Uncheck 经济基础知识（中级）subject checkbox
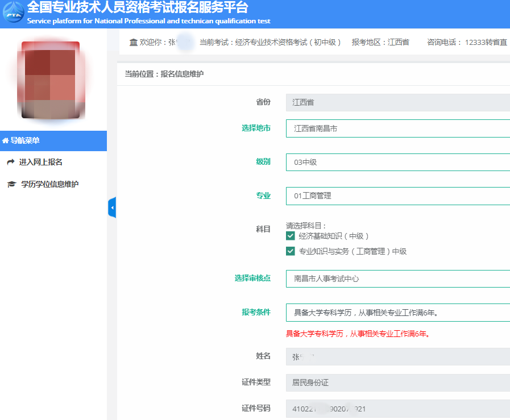The height and width of the screenshot is (420, 510). pos(291,236)
